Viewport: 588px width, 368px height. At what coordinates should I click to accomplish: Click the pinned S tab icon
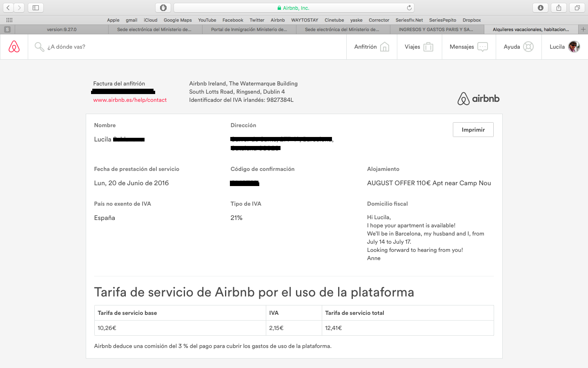tap(7, 29)
